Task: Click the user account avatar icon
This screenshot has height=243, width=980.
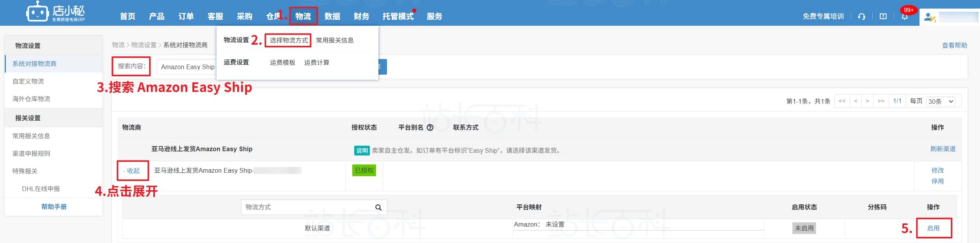Action: pos(930,18)
